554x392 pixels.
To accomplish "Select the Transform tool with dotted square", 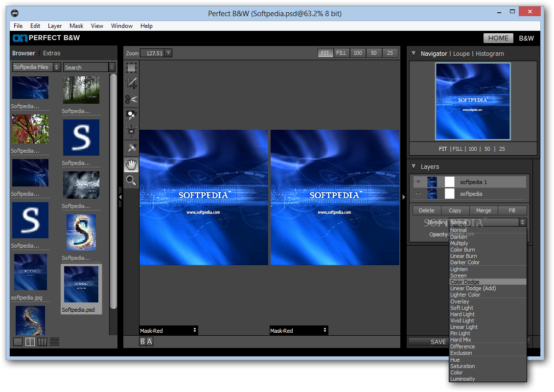I will (x=131, y=68).
